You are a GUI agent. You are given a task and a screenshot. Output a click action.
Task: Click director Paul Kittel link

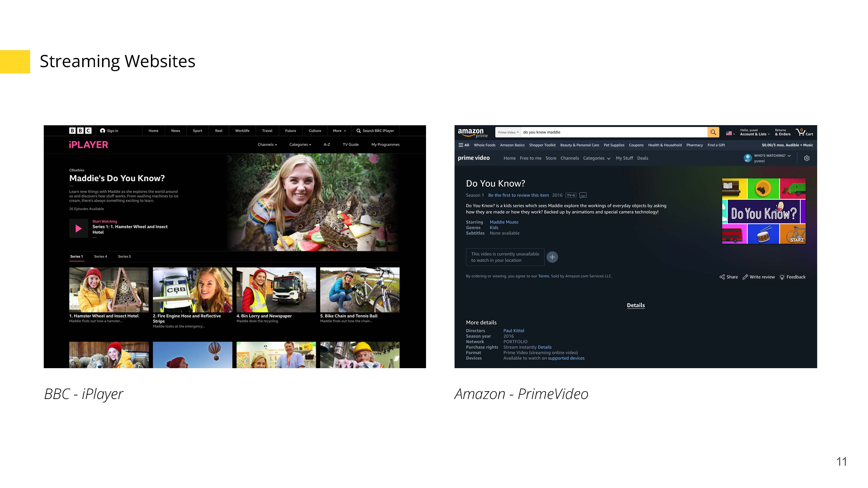[514, 331]
